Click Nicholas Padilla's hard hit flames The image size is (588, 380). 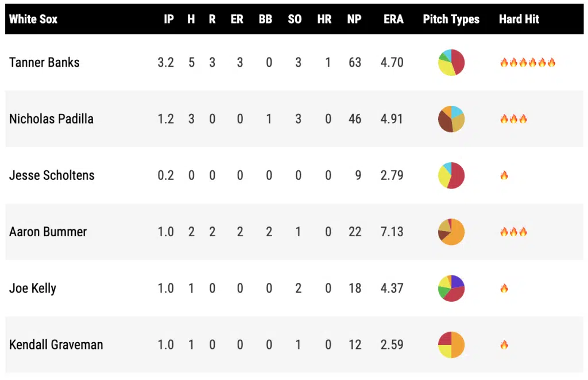513,119
